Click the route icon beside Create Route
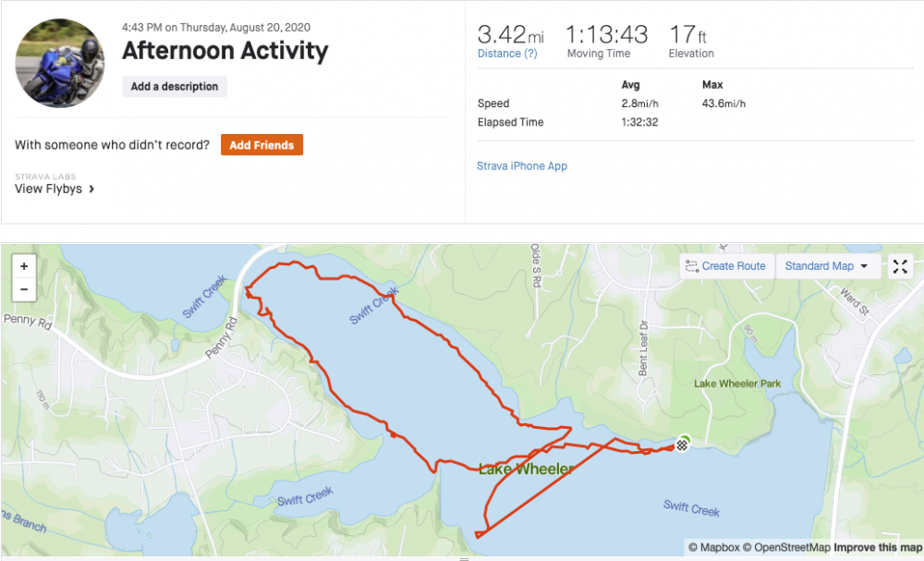Image resolution: width=924 pixels, height=561 pixels. pos(691,266)
